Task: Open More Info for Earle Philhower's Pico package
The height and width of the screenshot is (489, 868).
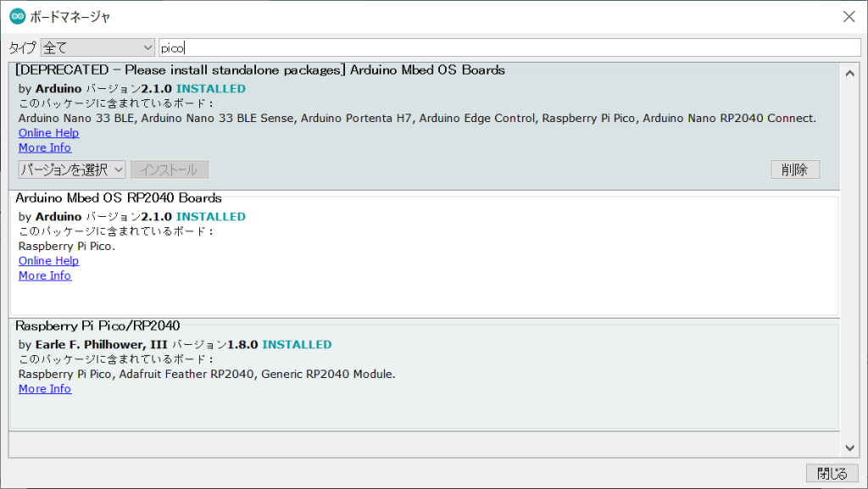Action: (x=45, y=389)
